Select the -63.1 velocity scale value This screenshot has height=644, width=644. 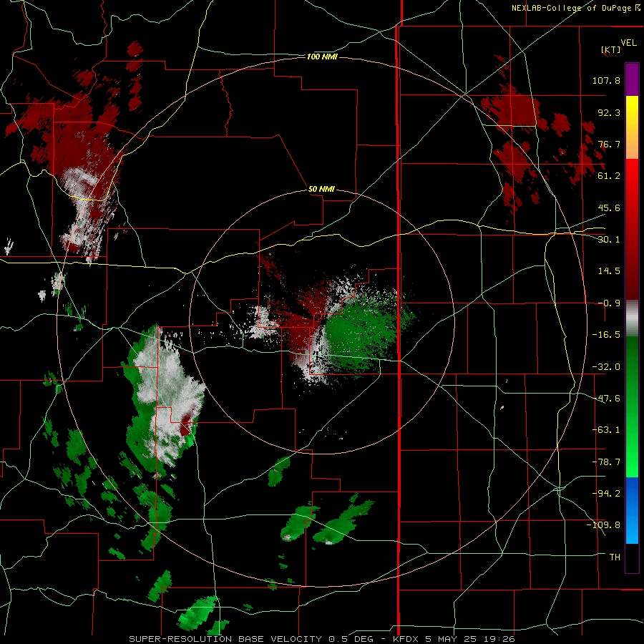[x=606, y=430]
